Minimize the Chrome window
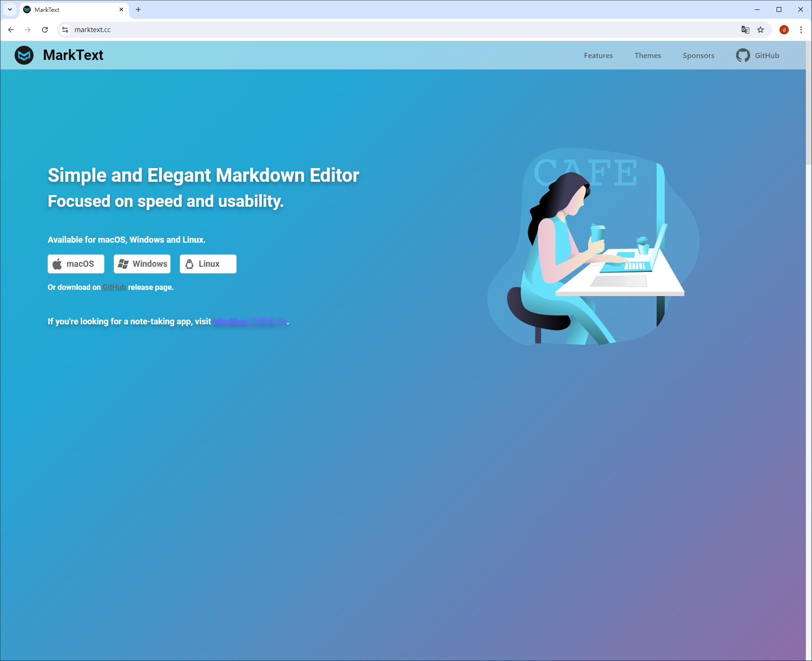Screen dimensions: 812x661 [x=757, y=9]
